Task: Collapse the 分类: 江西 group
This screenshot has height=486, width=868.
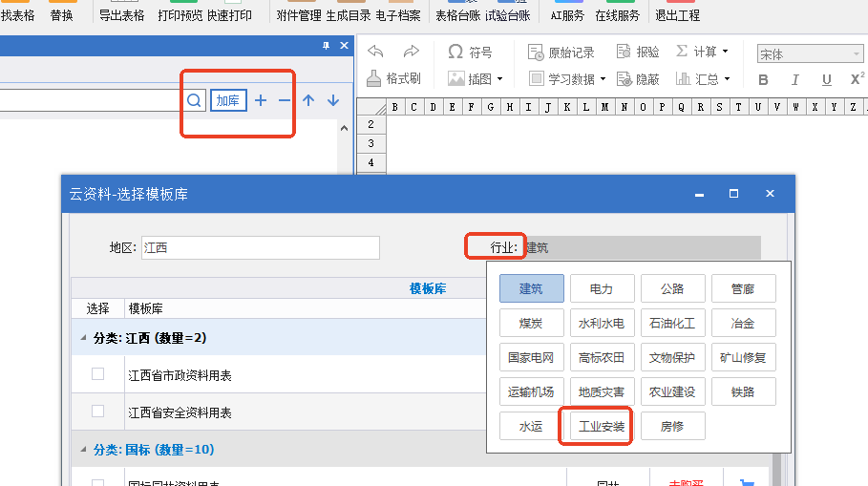Action: (83, 338)
